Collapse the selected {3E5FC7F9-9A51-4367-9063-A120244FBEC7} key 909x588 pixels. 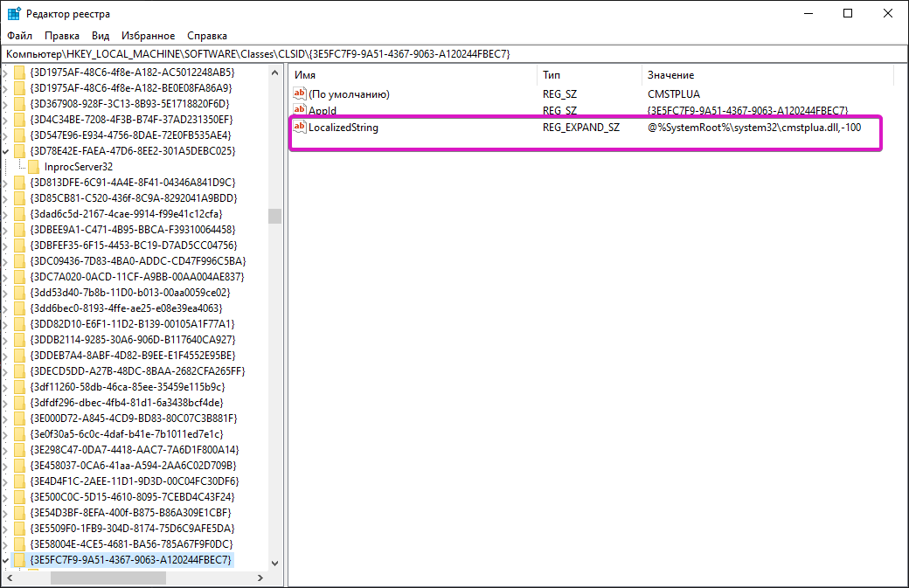[6, 560]
